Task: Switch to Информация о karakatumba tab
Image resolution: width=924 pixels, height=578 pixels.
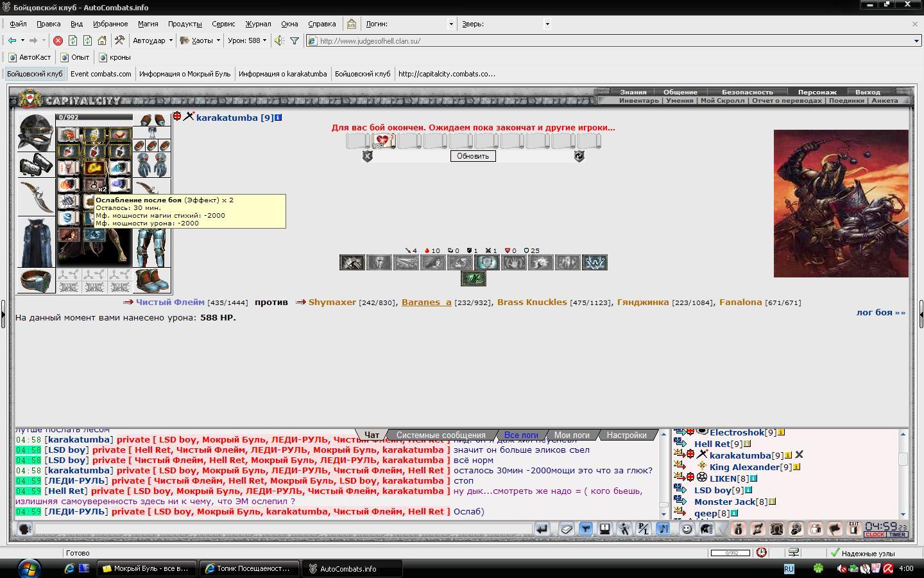Action: click(x=283, y=74)
